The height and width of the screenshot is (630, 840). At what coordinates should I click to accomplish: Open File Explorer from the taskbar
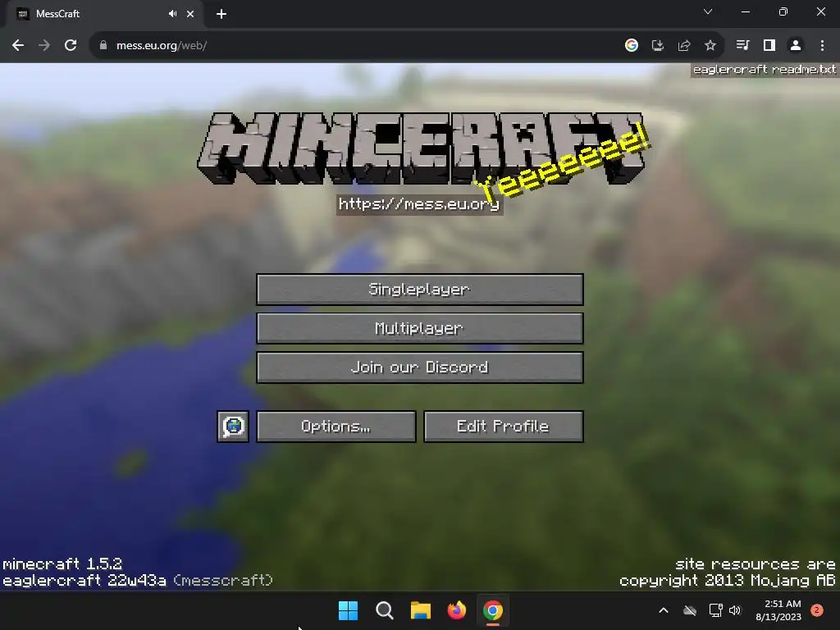click(421, 610)
